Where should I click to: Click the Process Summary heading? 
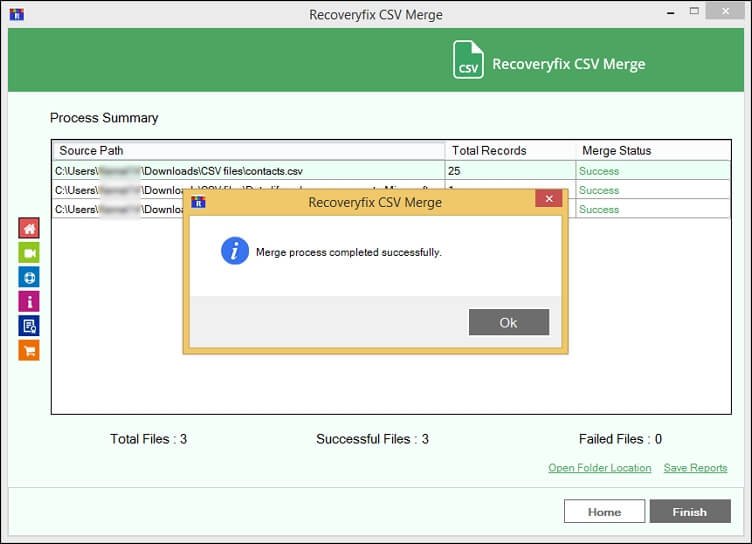[104, 118]
